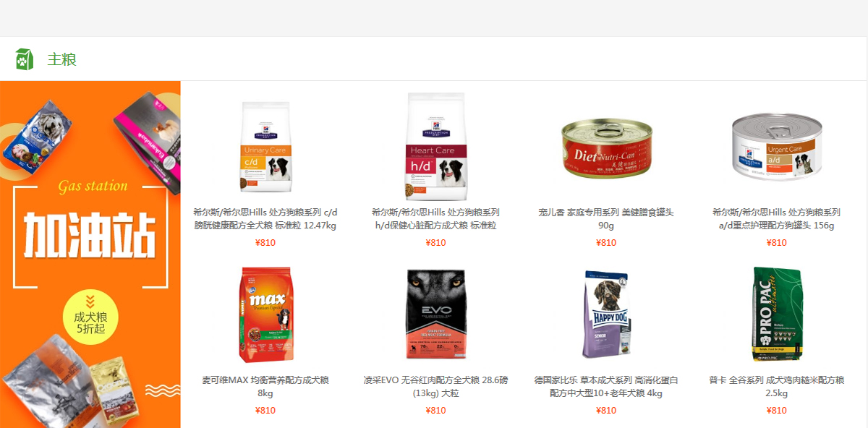
Task: View the Hills a/d Urgent Care can image
Action: pyautogui.click(x=777, y=147)
